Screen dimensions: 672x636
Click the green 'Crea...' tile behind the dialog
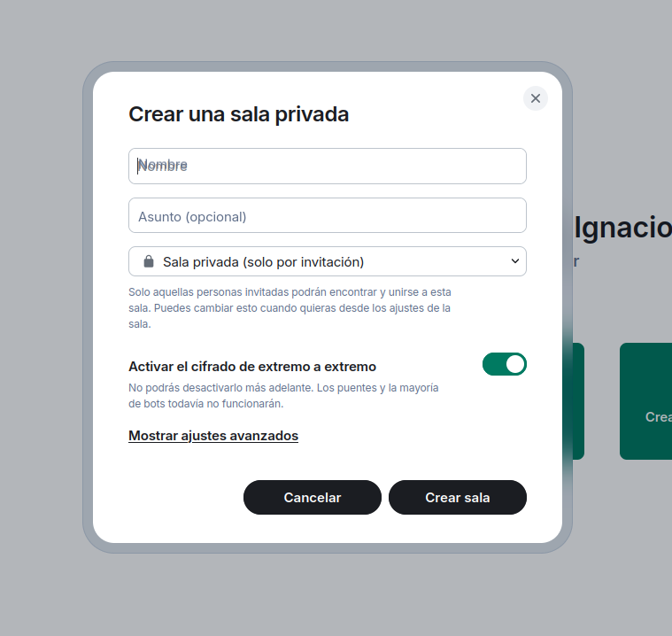pyautogui.click(x=646, y=401)
